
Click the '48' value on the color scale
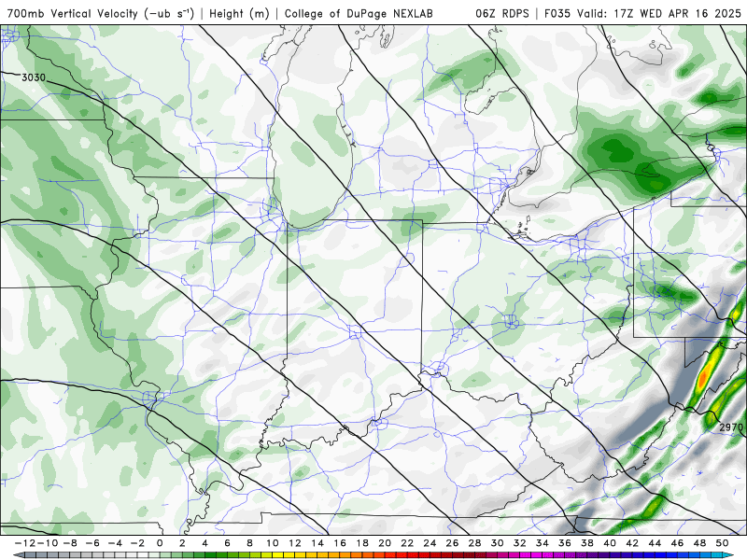[699, 543]
